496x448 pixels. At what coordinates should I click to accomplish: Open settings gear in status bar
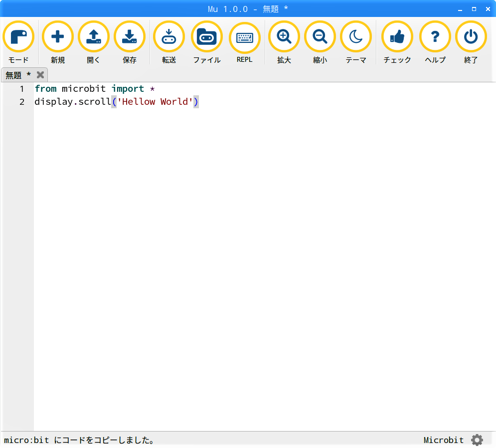pyautogui.click(x=477, y=440)
